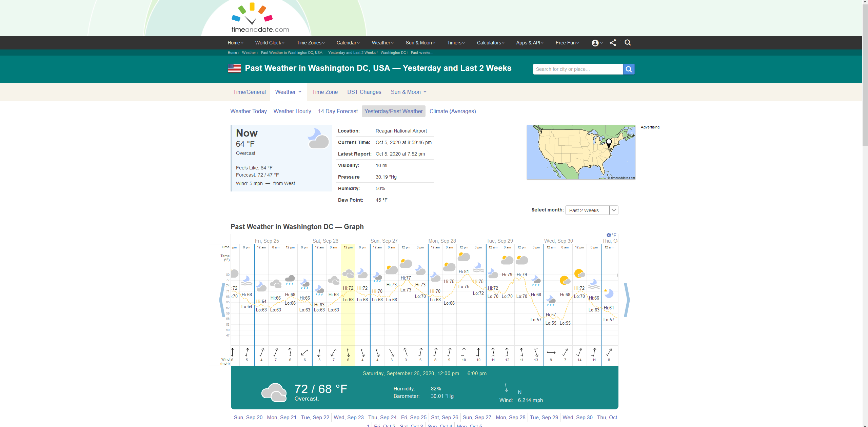Screen dimensions: 868x427
Task: Go to previous days with left graph arrow
Action: pyautogui.click(x=222, y=300)
